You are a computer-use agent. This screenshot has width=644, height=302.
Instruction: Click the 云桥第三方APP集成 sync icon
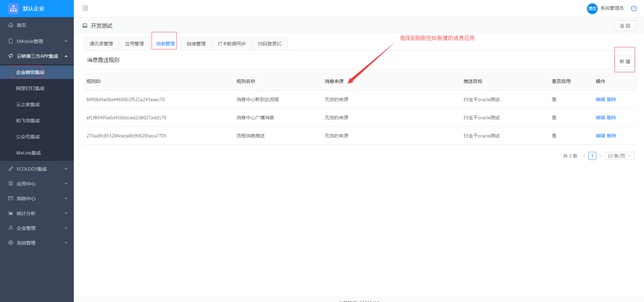tap(11, 56)
